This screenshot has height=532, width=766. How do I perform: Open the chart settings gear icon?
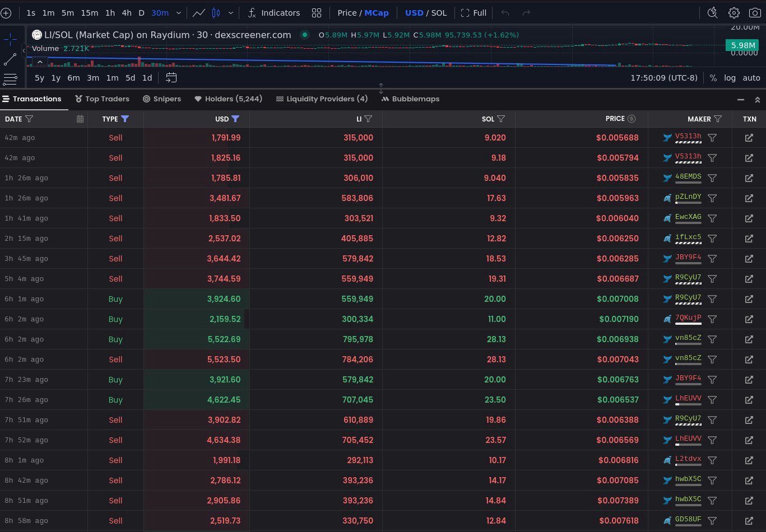[733, 13]
